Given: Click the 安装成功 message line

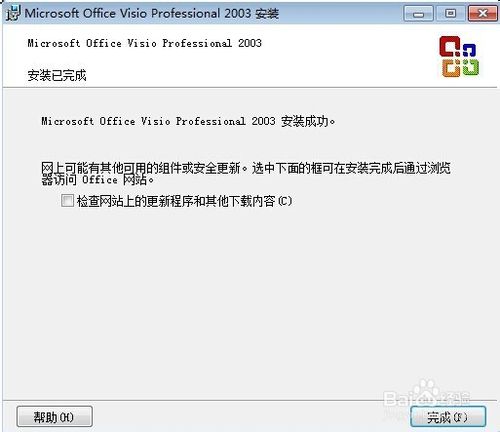Looking at the screenshot, I should pyautogui.click(x=188, y=121).
